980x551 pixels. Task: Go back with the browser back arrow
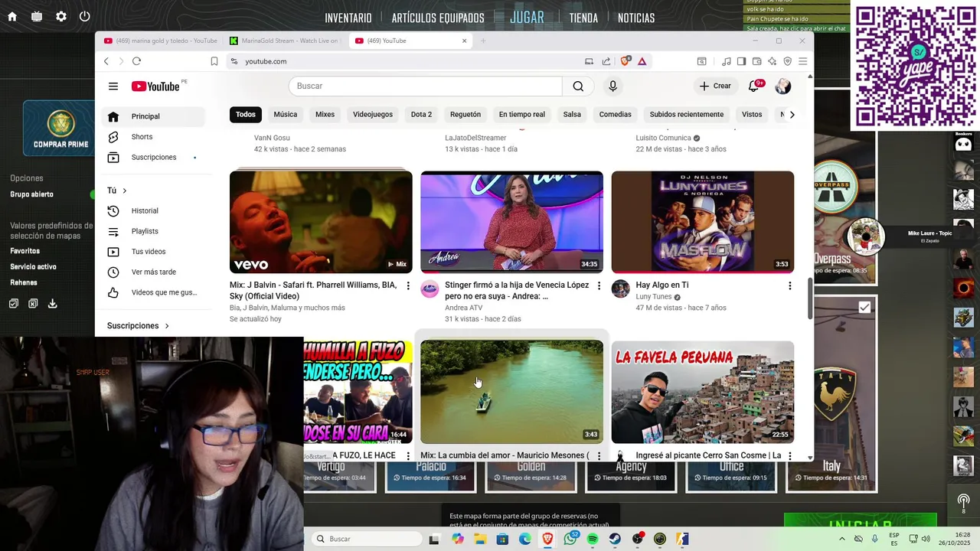106,61
